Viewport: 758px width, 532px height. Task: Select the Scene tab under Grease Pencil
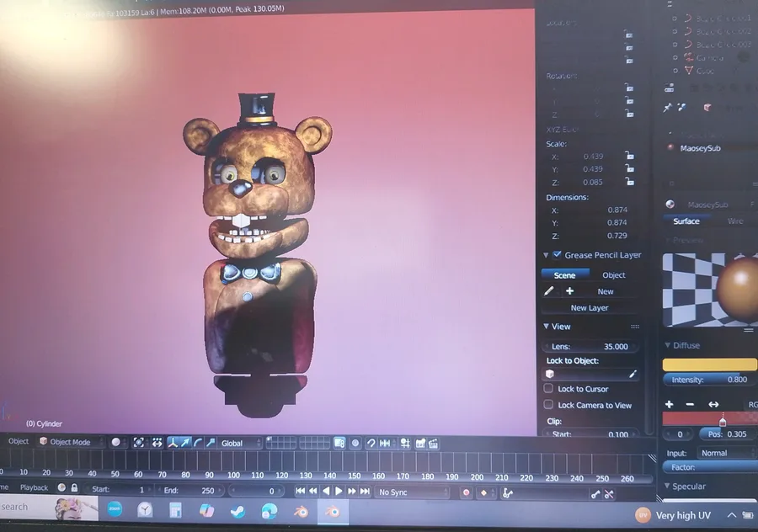(x=564, y=275)
